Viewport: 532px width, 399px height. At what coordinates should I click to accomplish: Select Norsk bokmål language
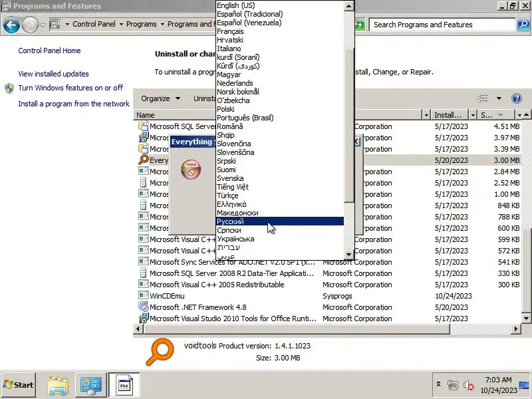[280, 92]
